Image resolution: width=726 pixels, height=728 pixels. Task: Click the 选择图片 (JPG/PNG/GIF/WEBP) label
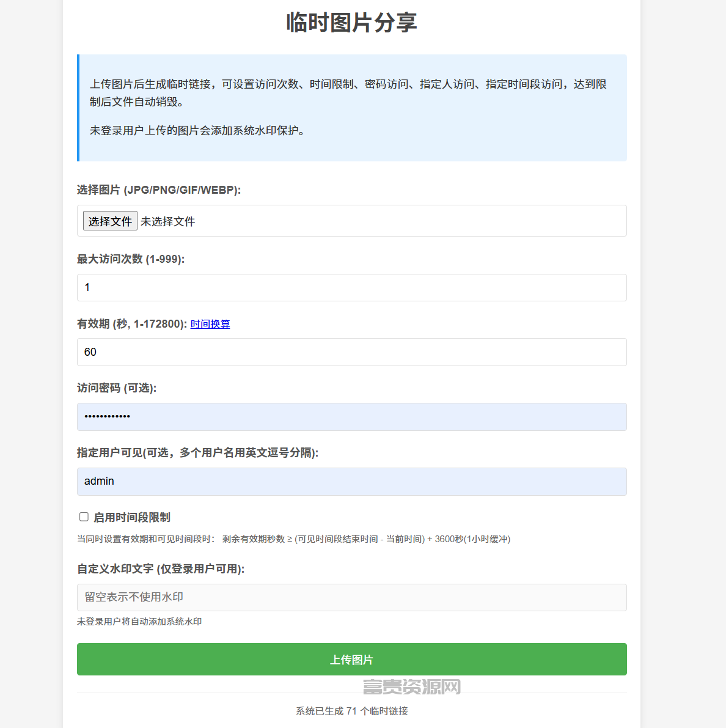point(159,190)
